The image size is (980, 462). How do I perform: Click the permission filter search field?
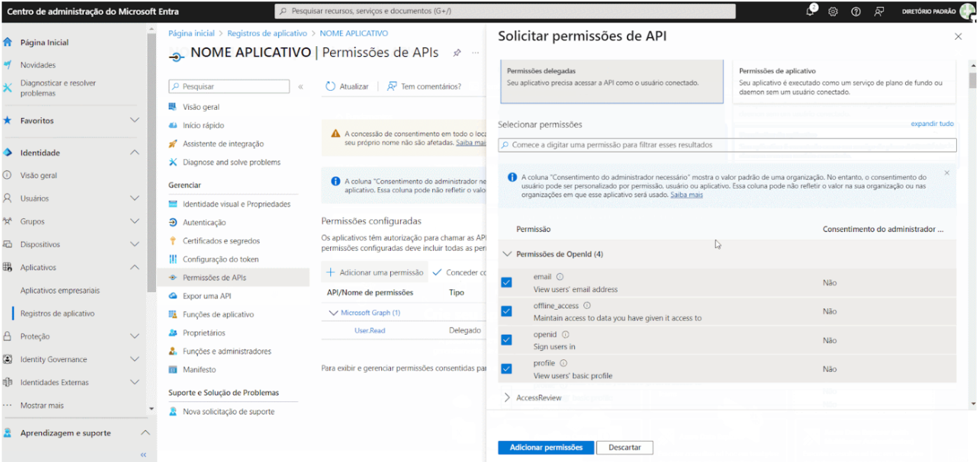[727, 145]
